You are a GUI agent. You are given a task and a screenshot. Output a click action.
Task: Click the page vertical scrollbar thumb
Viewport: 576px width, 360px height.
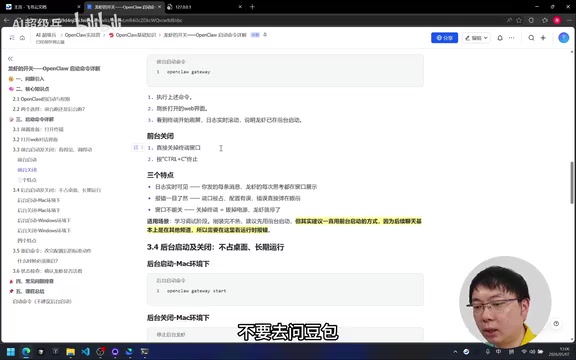(x=572, y=183)
